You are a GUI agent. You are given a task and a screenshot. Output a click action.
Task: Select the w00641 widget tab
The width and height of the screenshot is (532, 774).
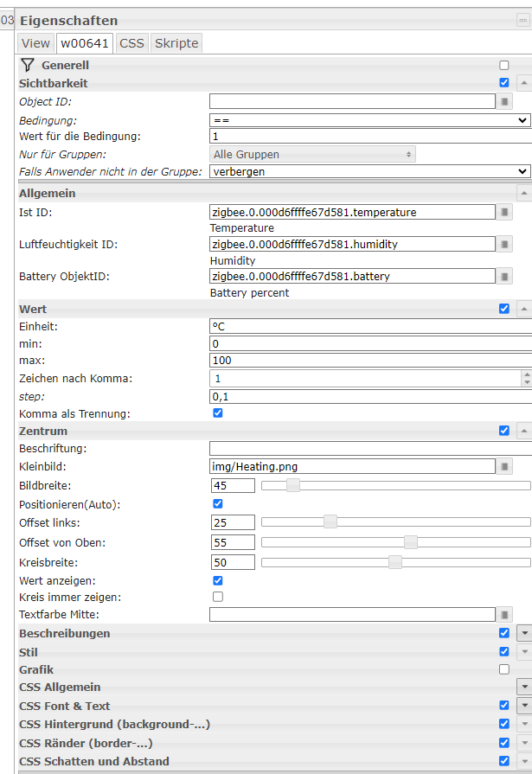pyautogui.click(x=85, y=43)
